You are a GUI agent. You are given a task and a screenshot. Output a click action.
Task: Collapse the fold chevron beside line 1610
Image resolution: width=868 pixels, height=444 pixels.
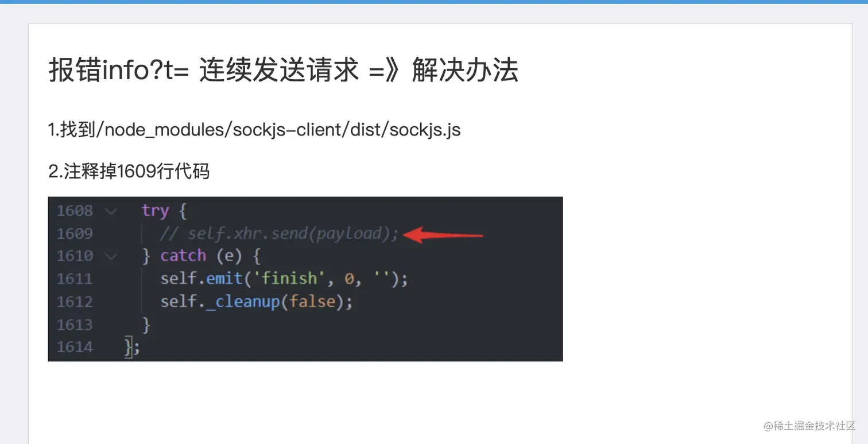111,256
